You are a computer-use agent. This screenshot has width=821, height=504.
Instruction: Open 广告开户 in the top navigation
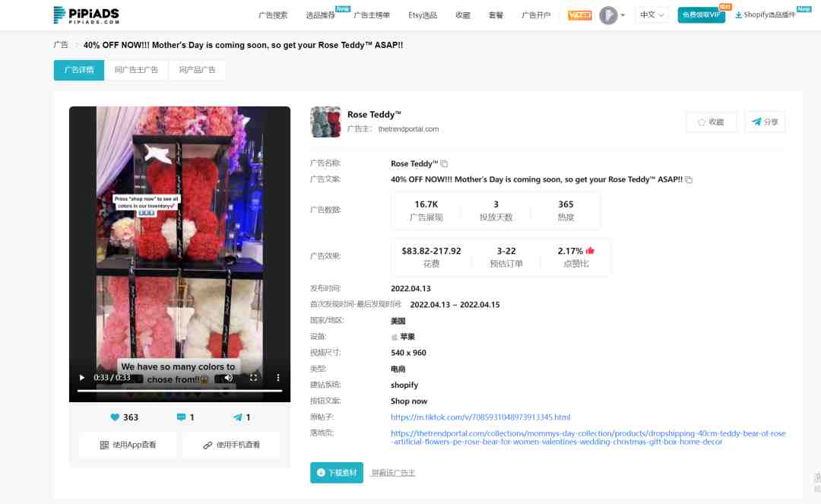[536, 15]
